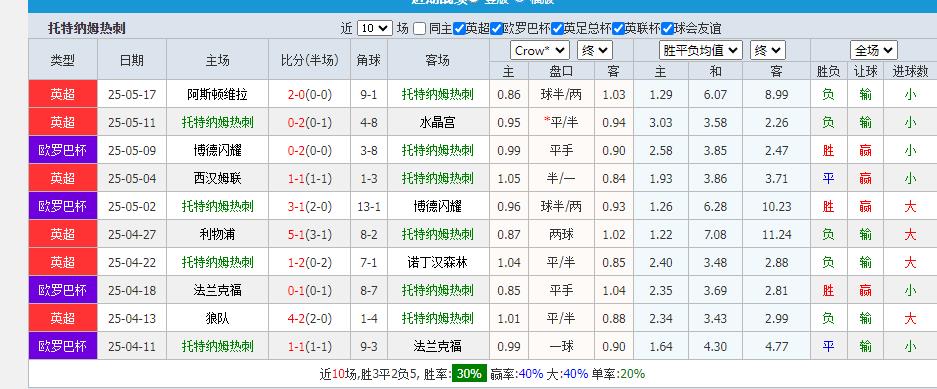Screen dimensions: 937x389
Task: Click the away odds value 10.23
Action: coord(777,206)
